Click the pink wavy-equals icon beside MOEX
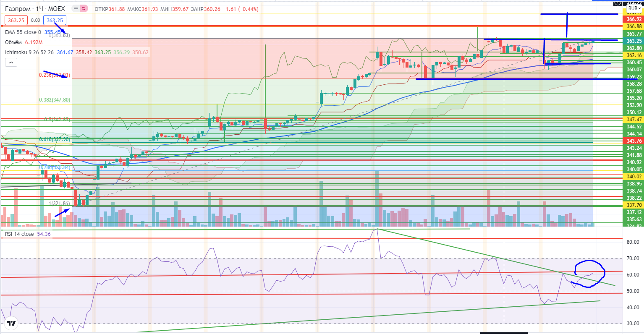The width and height of the screenshot is (644, 334). 84,9
